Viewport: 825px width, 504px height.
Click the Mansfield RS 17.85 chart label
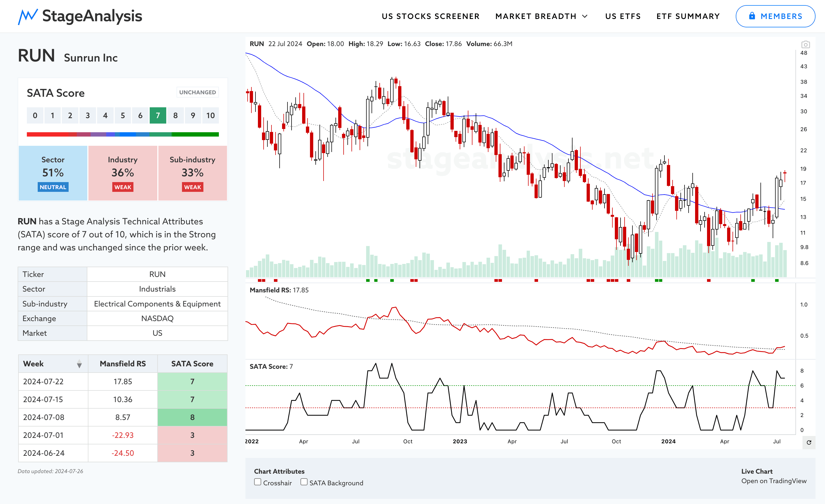coord(279,290)
